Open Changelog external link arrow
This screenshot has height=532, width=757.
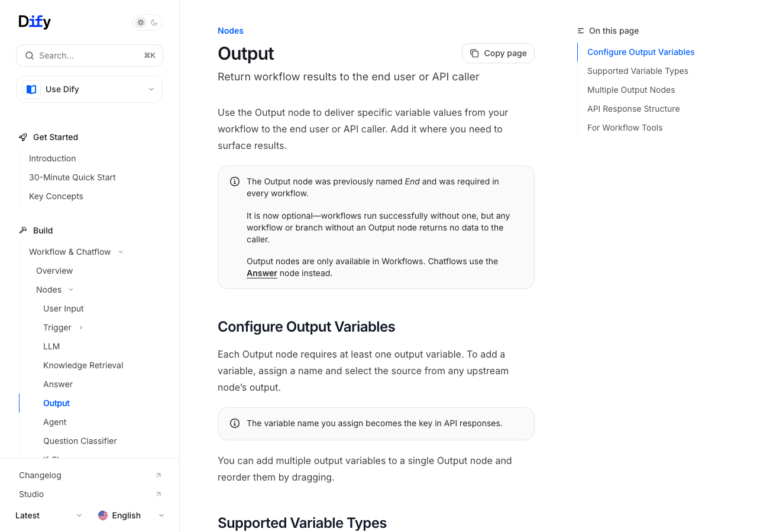(x=158, y=475)
